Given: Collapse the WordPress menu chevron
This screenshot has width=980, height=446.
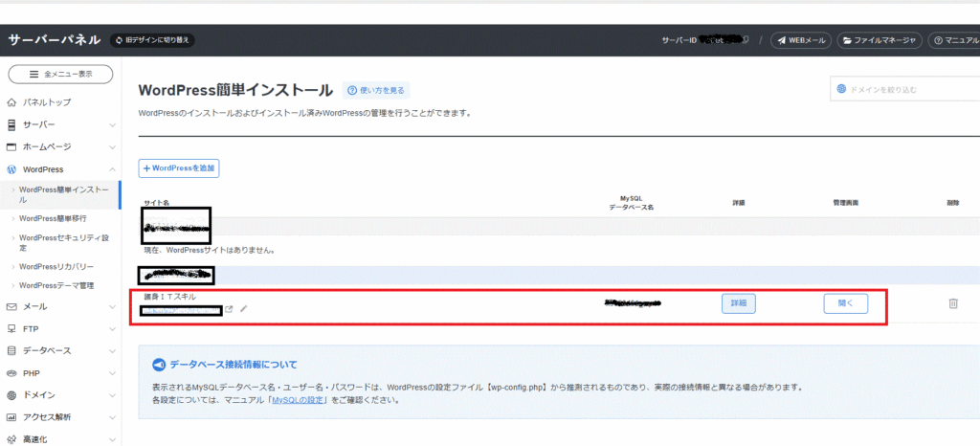Looking at the screenshot, I should (112, 169).
